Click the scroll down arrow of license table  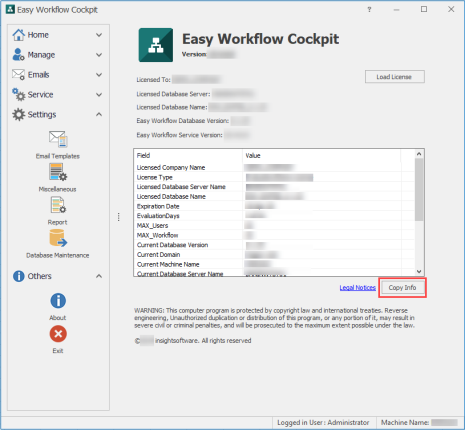click(x=419, y=271)
